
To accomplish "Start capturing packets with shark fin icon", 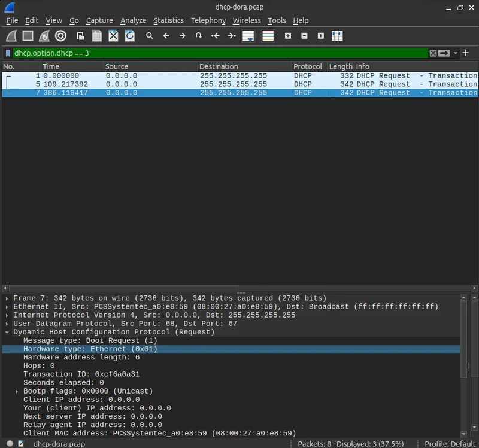I will pos(11,36).
